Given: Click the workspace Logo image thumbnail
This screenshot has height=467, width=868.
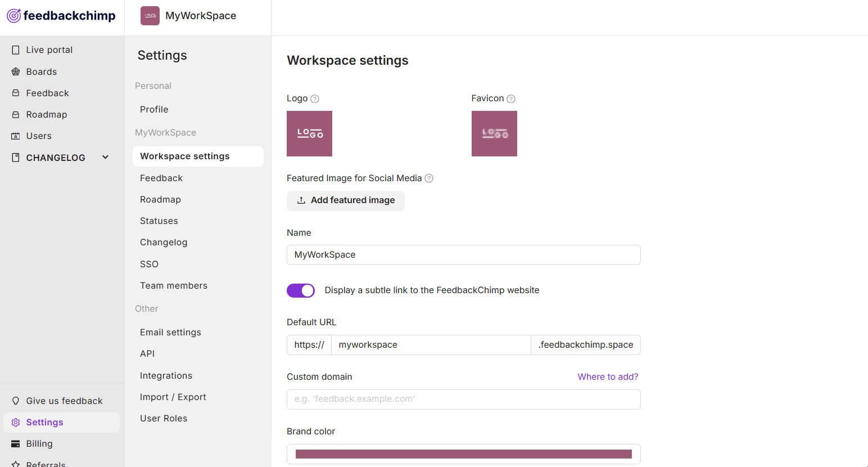Looking at the screenshot, I should coord(309,133).
